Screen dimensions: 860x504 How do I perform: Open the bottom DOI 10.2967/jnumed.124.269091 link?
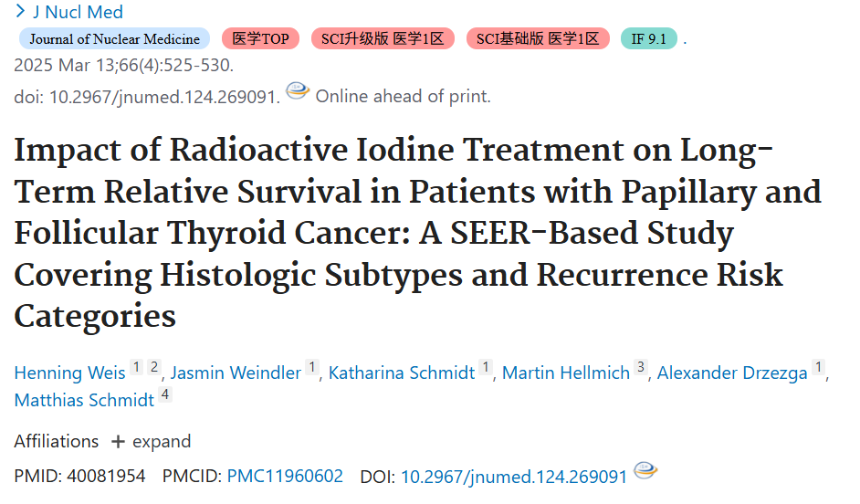pos(514,477)
